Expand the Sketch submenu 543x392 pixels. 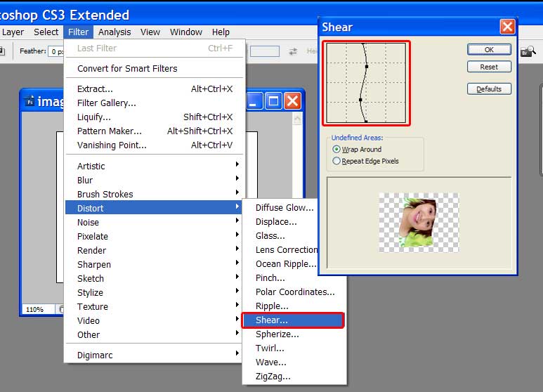coord(155,278)
